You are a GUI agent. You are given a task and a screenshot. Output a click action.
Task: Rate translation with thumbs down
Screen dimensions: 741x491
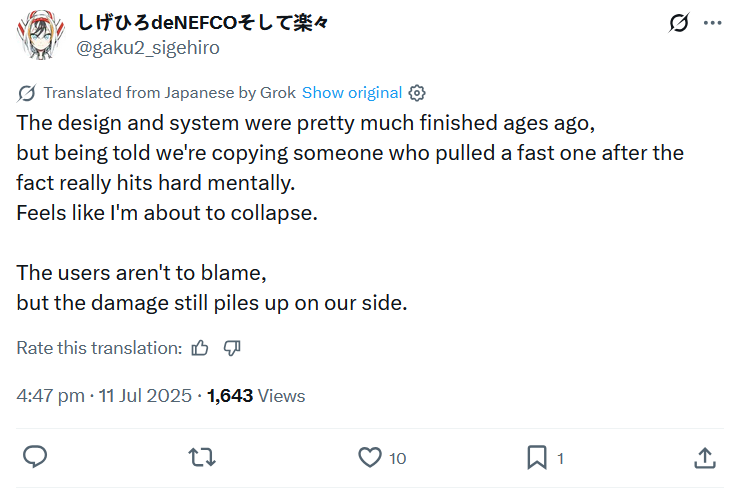(x=232, y=348)
